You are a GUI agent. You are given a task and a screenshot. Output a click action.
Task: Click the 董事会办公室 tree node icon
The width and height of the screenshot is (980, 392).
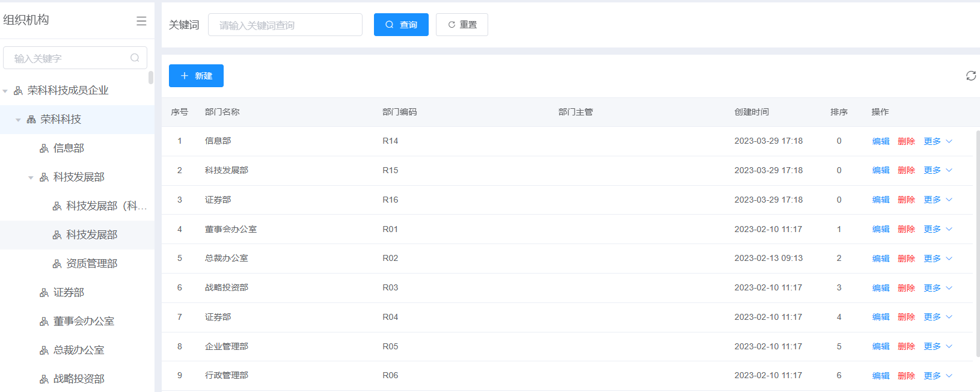[44, 322]
